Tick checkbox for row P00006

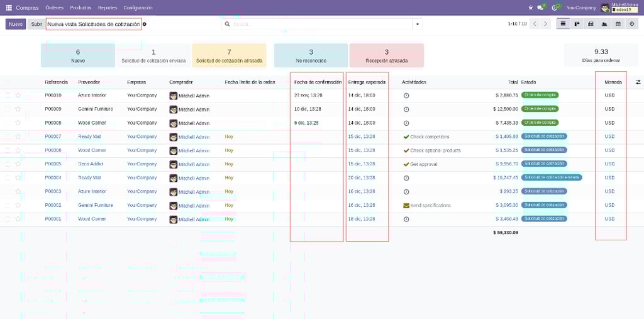pos(8,150)
